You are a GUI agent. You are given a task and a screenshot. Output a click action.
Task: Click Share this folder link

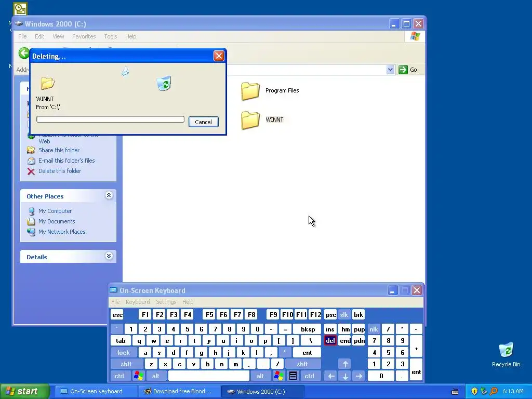59,150
